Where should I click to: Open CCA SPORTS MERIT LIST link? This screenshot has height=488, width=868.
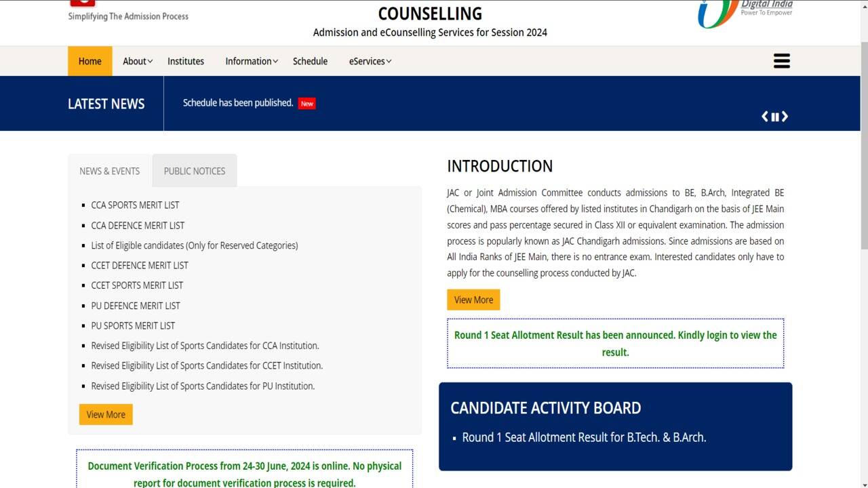(135, 205)
